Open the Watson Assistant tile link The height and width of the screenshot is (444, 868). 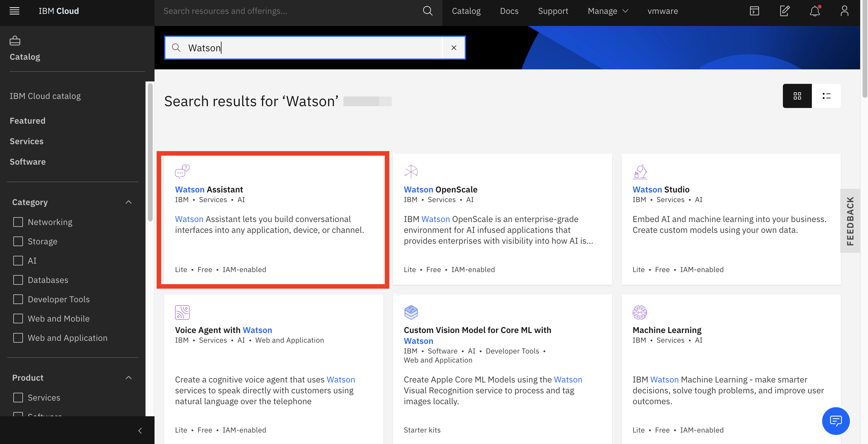pos(209,190)
